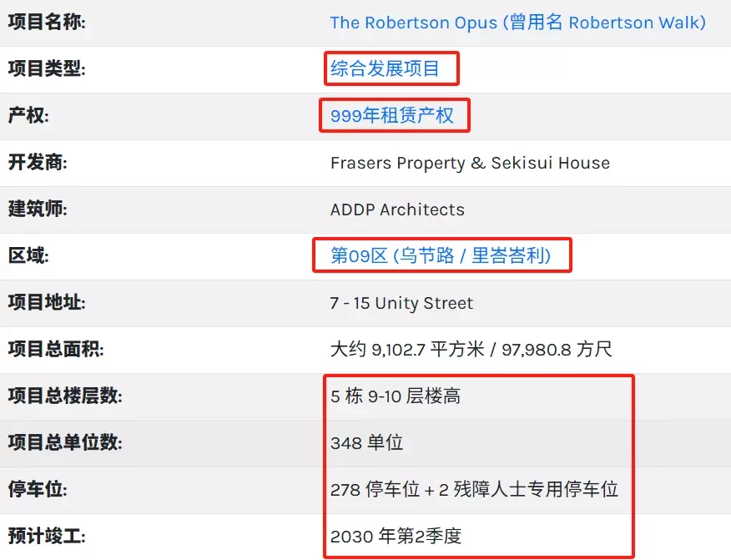This screenshot has width=731, height=560.
Task: Click the 建筑师 row label
Action: click(38, 209)
